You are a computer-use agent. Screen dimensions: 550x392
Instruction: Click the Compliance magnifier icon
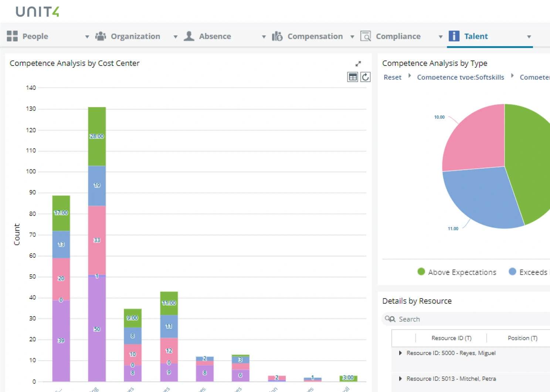tap(366, 36)
